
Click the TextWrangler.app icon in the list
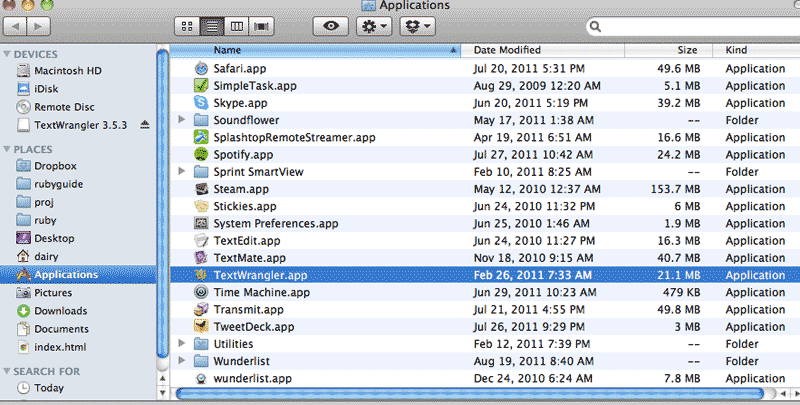[x=201, y=275]
